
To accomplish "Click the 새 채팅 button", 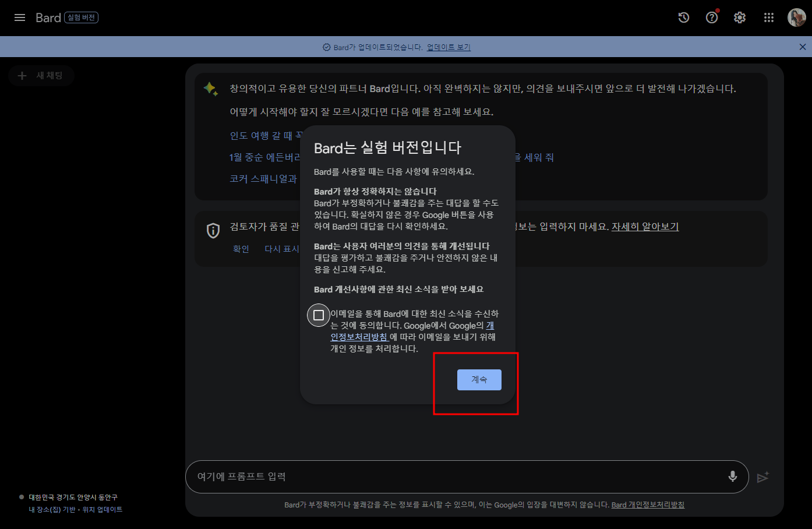I will (41, 76).
